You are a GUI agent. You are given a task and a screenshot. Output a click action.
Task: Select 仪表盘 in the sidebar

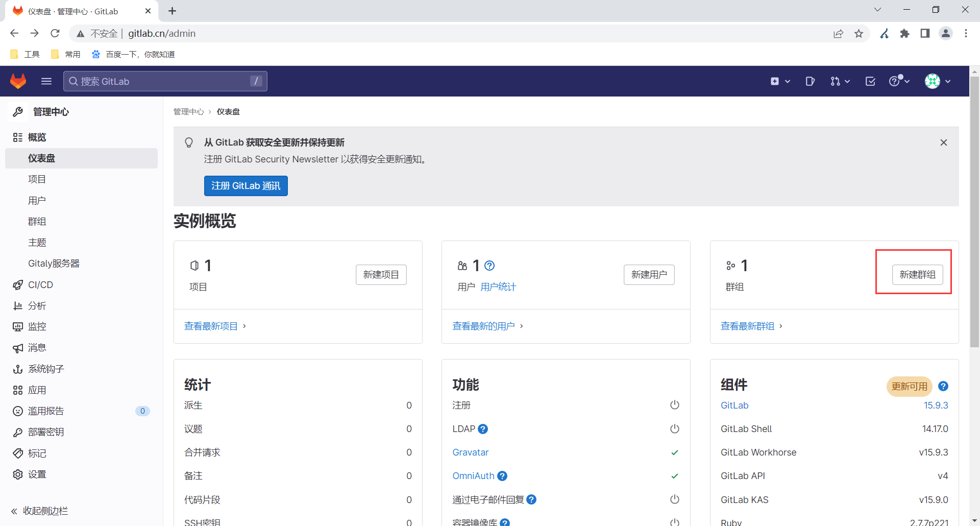[82, 158]
